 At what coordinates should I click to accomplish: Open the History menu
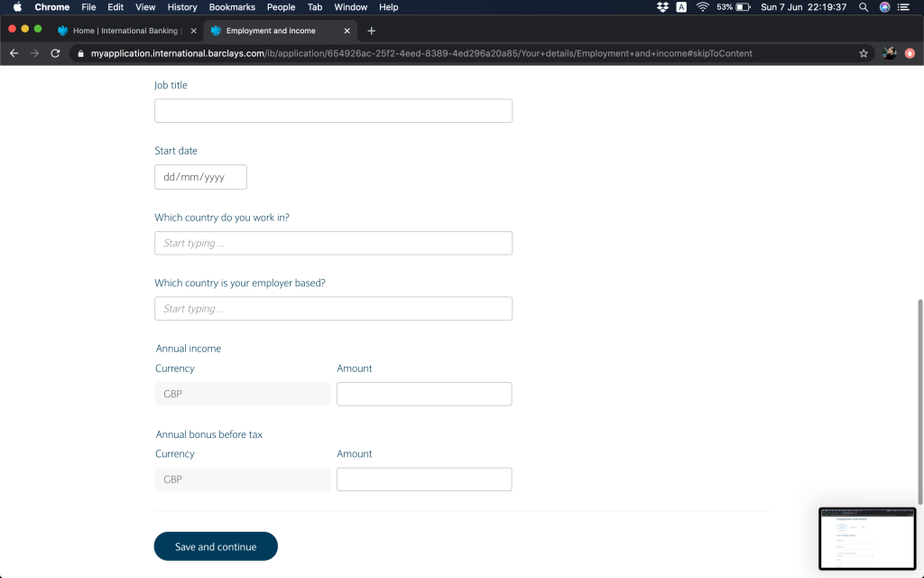click(x=182, y=7)
